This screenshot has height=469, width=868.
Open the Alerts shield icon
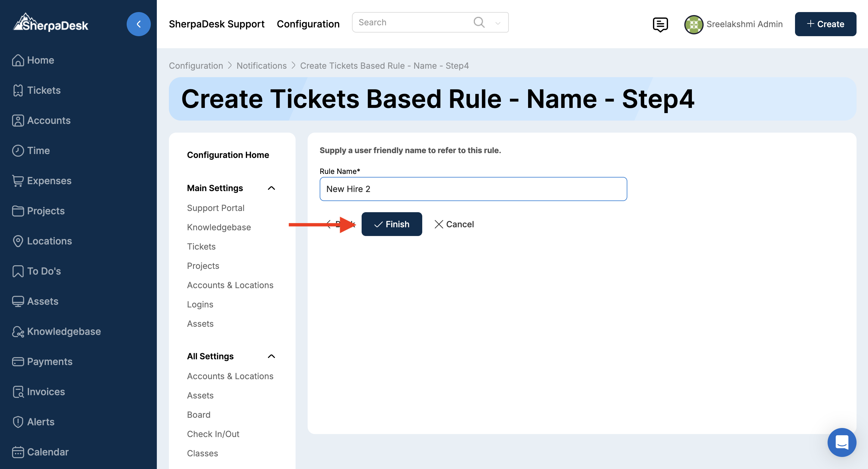tap(17, 422)
